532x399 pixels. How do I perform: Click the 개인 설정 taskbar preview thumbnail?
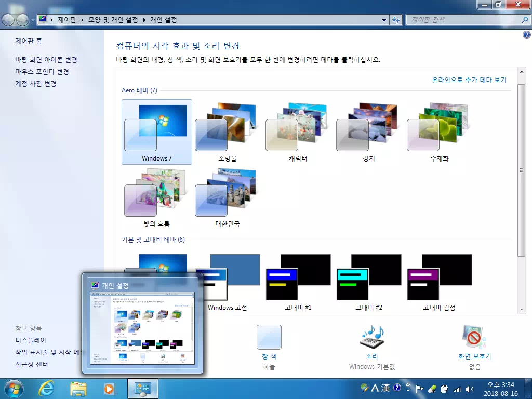coord(142,328)
